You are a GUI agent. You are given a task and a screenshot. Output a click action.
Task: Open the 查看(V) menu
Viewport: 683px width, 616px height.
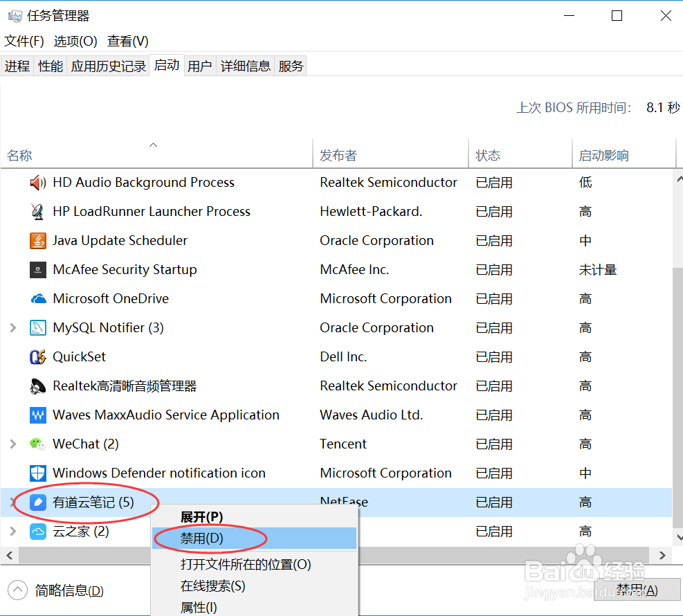pos(127,42)
